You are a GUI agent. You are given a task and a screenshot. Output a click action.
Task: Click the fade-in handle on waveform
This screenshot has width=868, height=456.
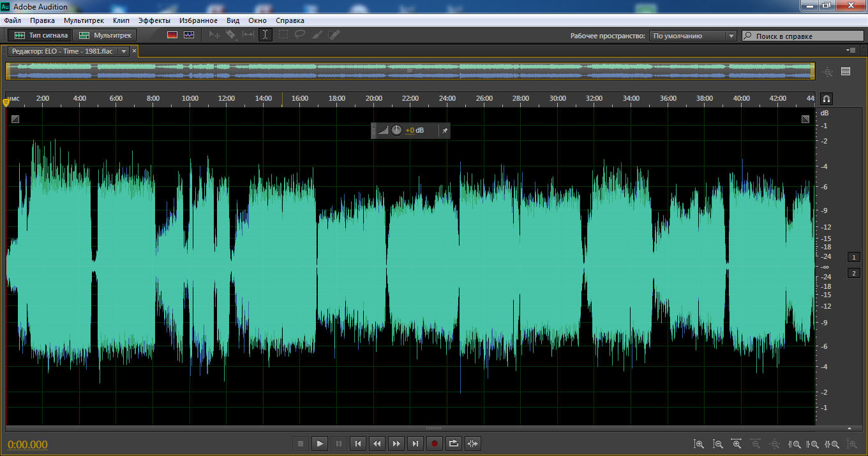coord(15,119)
